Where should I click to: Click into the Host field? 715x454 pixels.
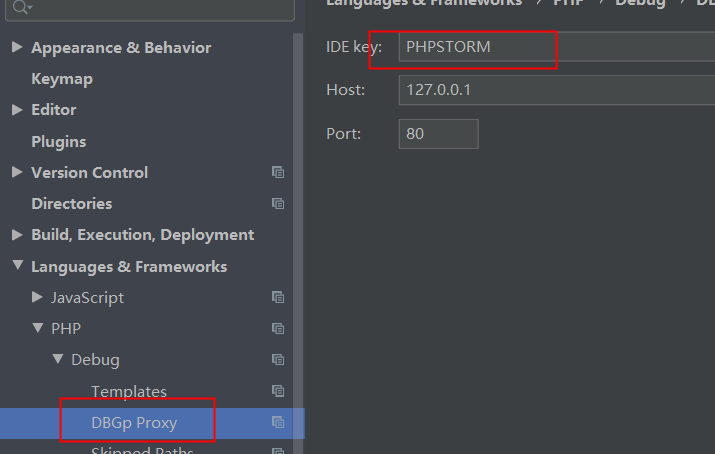pyautogui.click(x=550, y=90)
